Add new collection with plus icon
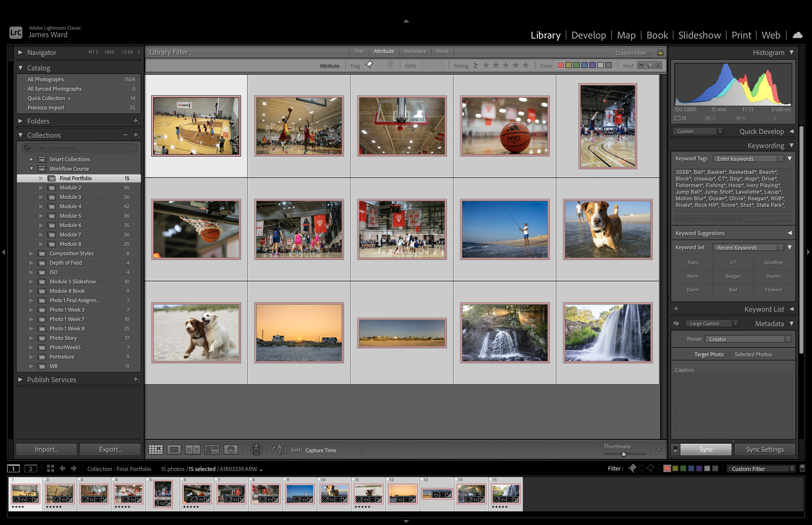Viewport: 812px width, 525px height. pos(136,135)
